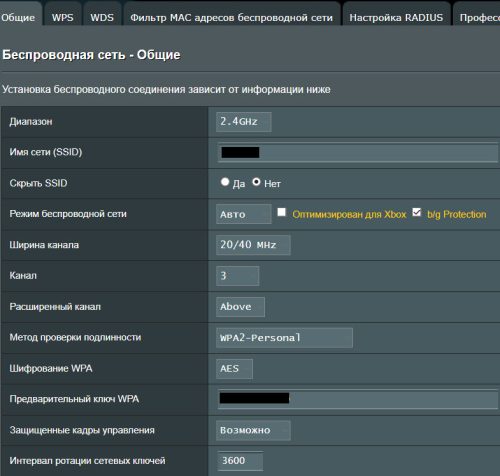Select Нет for Скрыть SSID
Image resolution: width=500 pixels, height=476 pixels.
click(256, 182)
